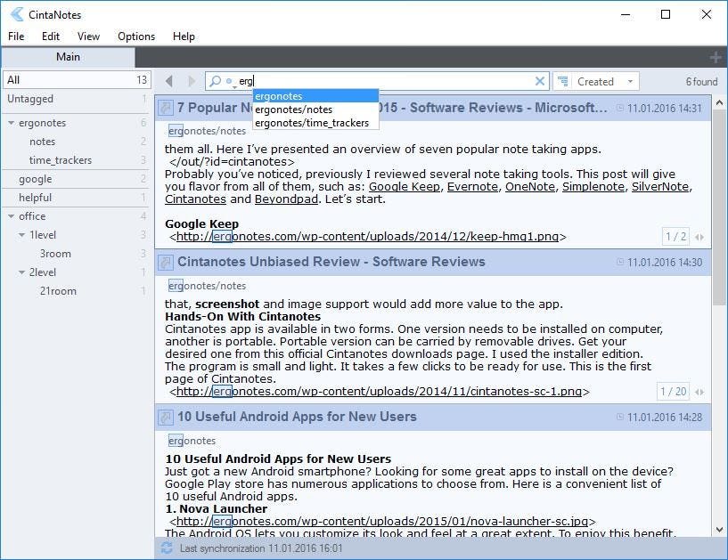Follow the Evernote link
This screenshot has height=560, width=728.
coord(472,186)
